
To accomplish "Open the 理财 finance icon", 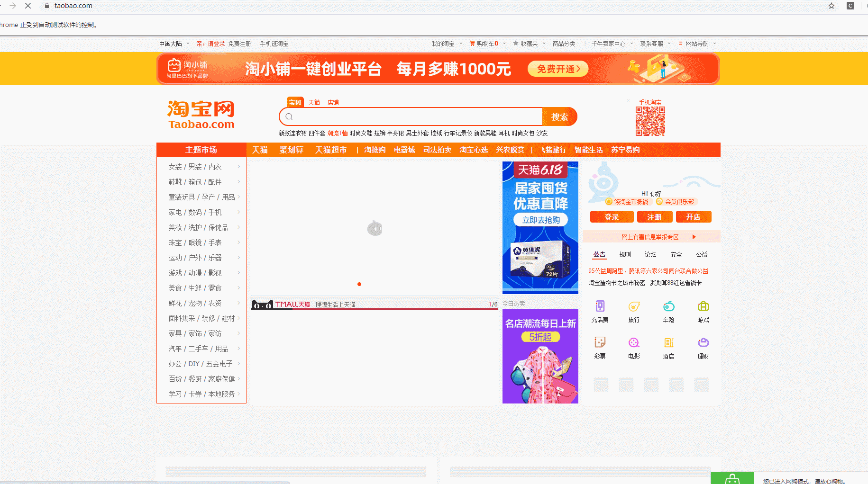I will tap(703, 342).
